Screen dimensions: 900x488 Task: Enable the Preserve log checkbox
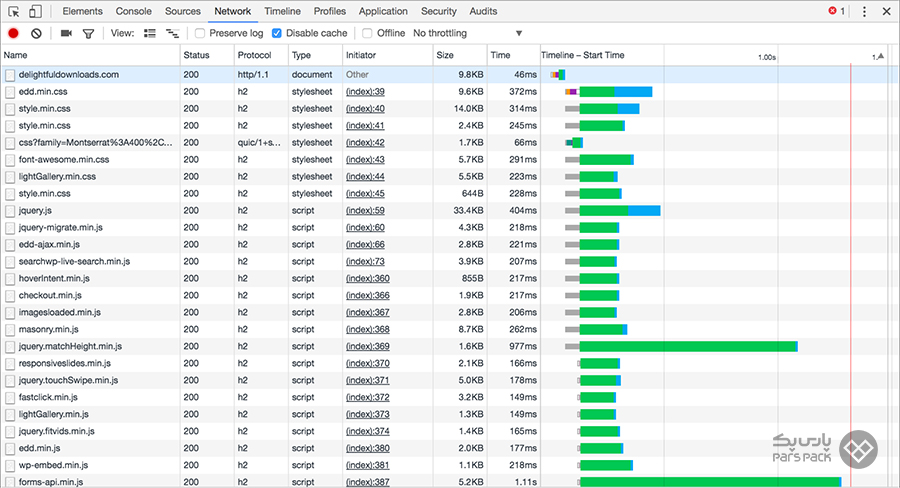pos(200,33)
